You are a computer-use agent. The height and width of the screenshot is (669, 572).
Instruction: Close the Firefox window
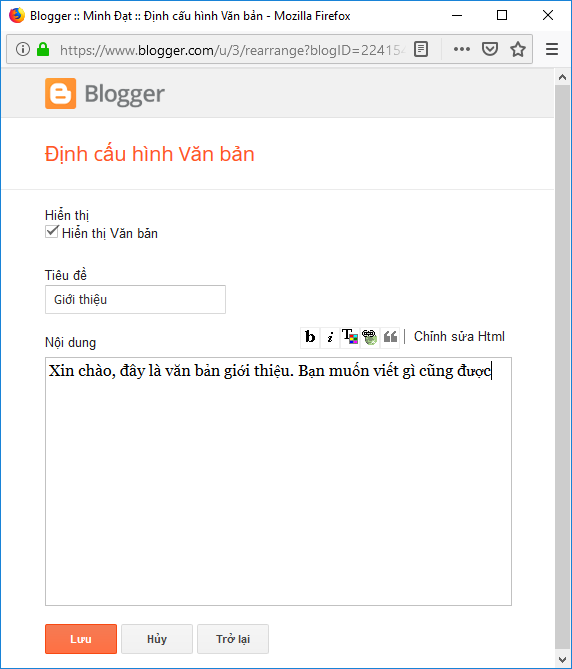(x=548, y=15)
